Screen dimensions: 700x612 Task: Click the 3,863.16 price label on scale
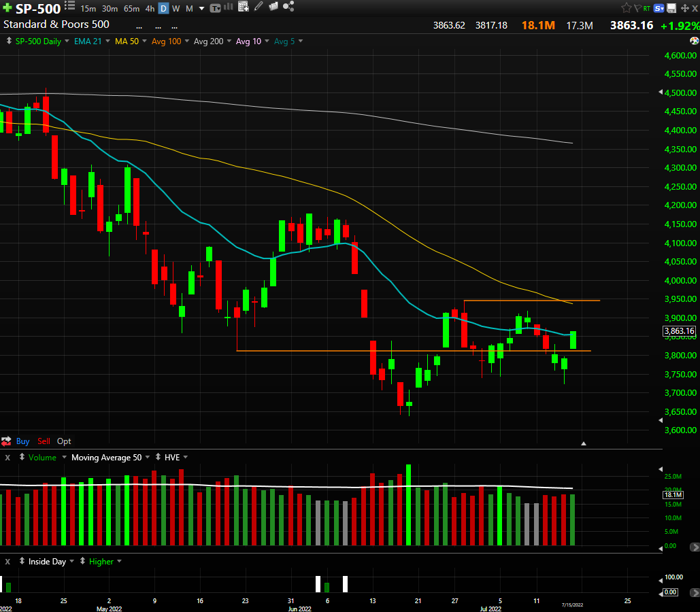[x=679, y=330]
